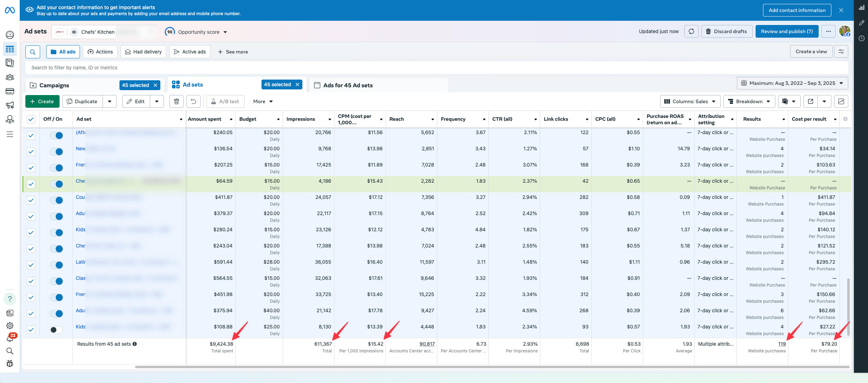Open the magnifier search filter button
This screenshot has width=868, height=383.
click(x=32, y=52)
